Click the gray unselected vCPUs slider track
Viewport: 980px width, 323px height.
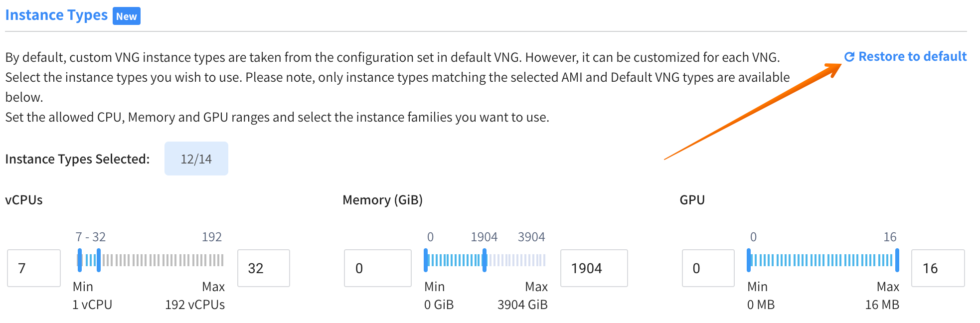pos(162,260)
